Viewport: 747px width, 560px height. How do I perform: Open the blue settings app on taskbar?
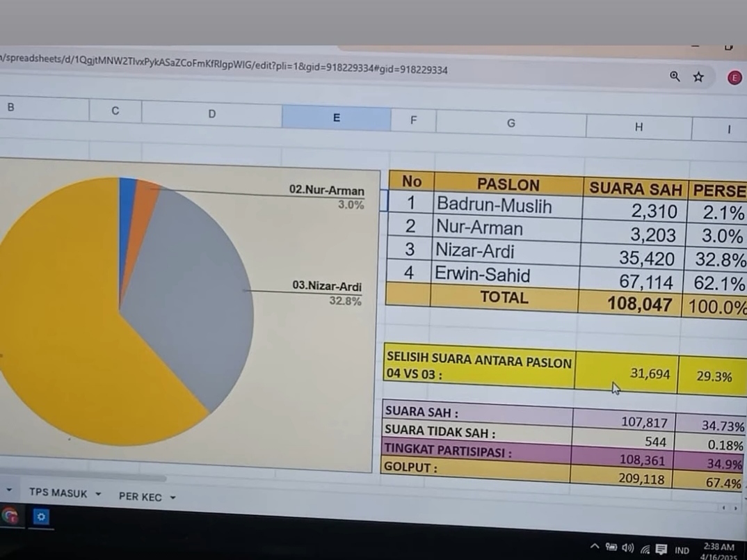(41, 518)
